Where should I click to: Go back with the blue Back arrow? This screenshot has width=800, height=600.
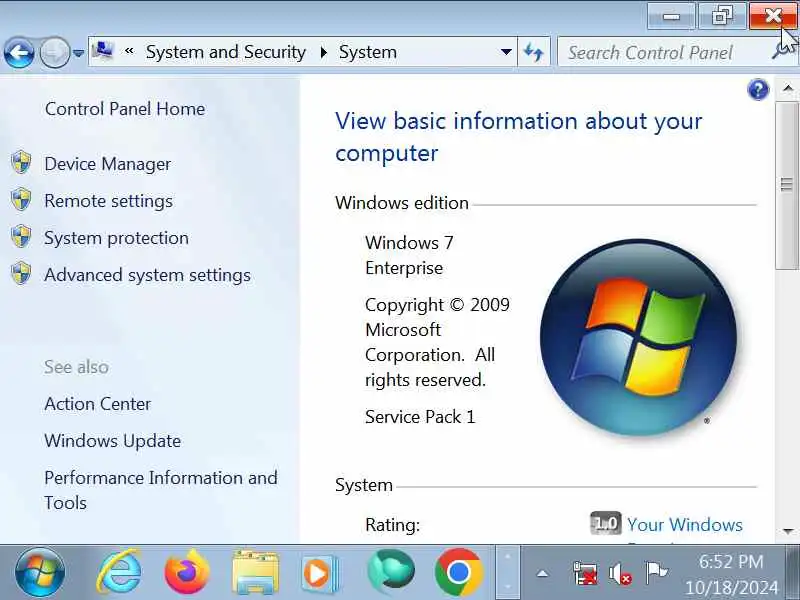pos(19,52)
